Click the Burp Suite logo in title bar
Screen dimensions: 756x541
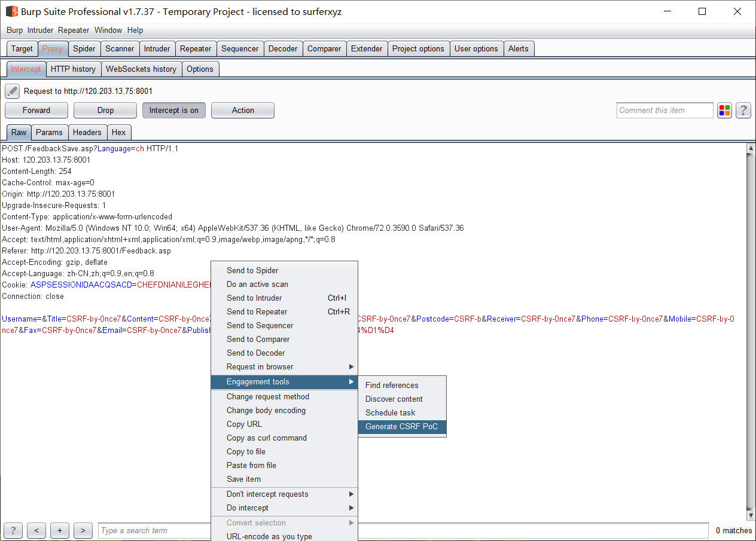point(11,11)
